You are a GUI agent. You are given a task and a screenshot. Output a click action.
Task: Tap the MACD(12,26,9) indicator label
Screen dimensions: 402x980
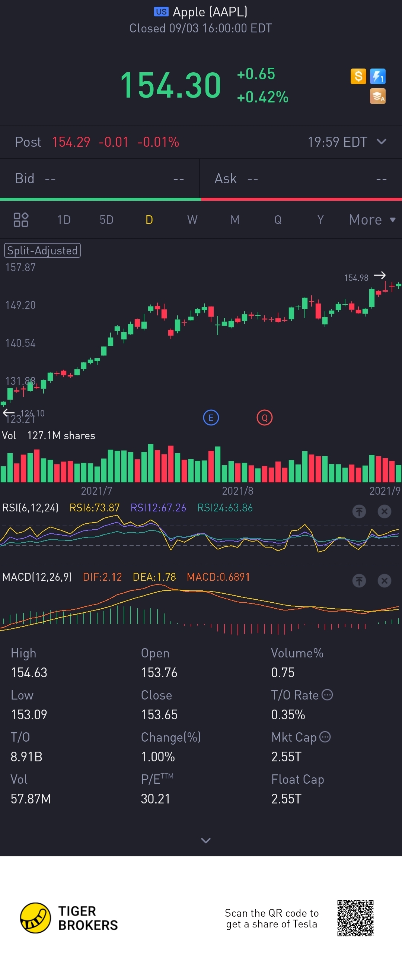coord(37,577)
